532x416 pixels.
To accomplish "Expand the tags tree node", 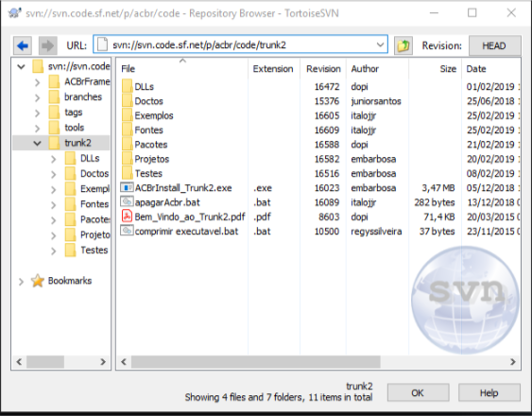I will tap(37, 113).
